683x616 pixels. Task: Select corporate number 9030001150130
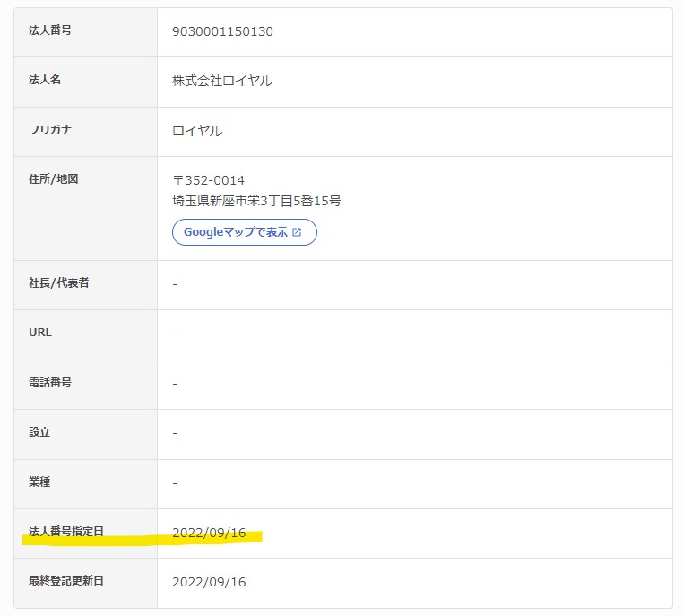point(222,31)
